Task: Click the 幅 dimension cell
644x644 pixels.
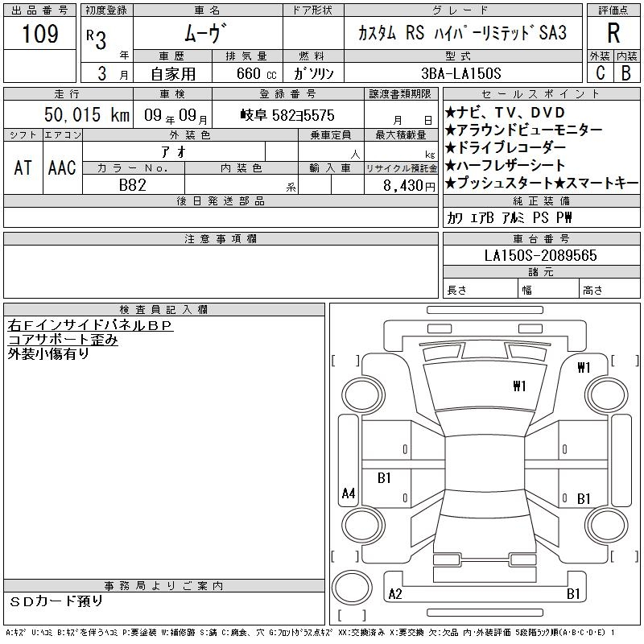Action: click(548, 289)
